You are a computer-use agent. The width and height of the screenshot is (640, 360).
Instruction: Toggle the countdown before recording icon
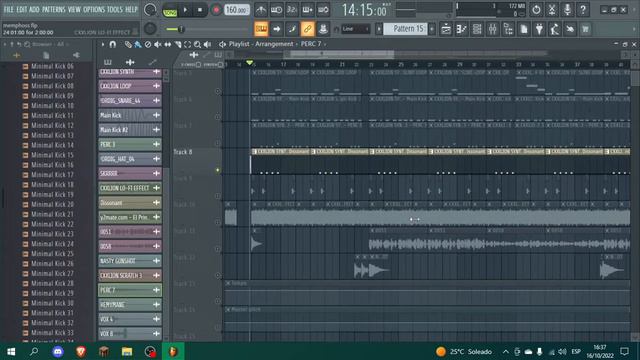click(292, 10)
